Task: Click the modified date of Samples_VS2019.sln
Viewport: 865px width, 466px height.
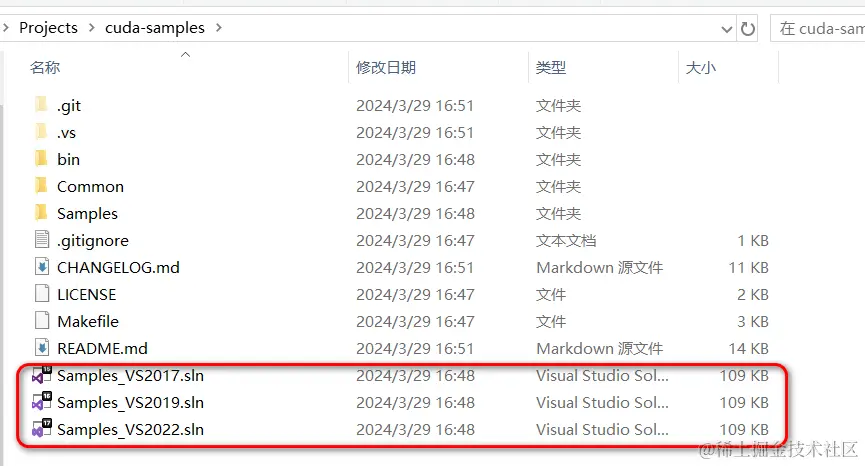Action: (x=415, y=403)
